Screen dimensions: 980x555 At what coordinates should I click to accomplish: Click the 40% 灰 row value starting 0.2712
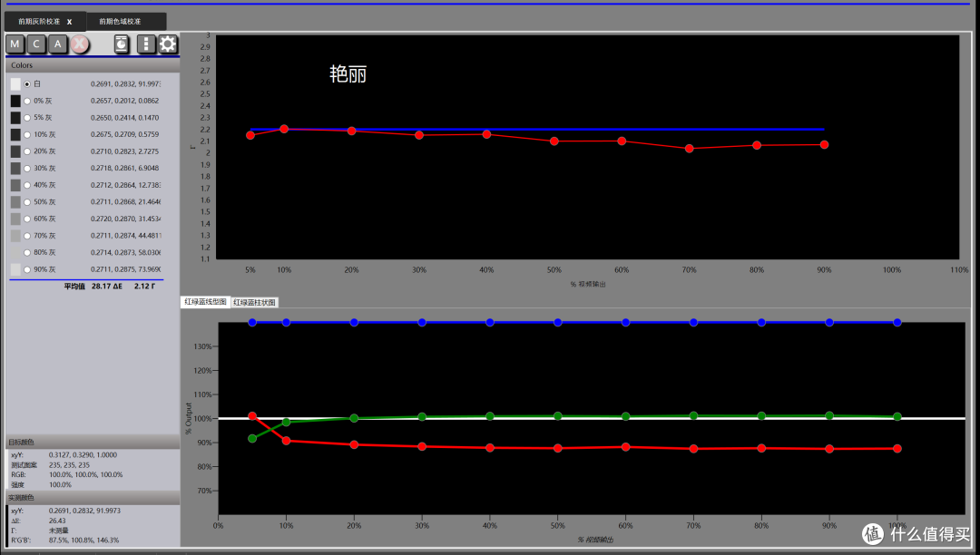125,185
